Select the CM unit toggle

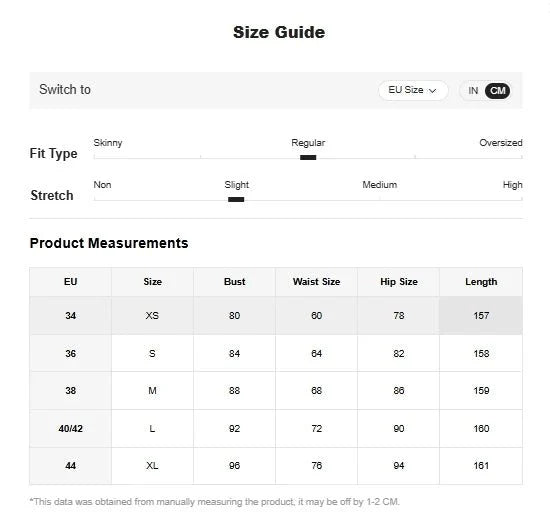(497, 91)
